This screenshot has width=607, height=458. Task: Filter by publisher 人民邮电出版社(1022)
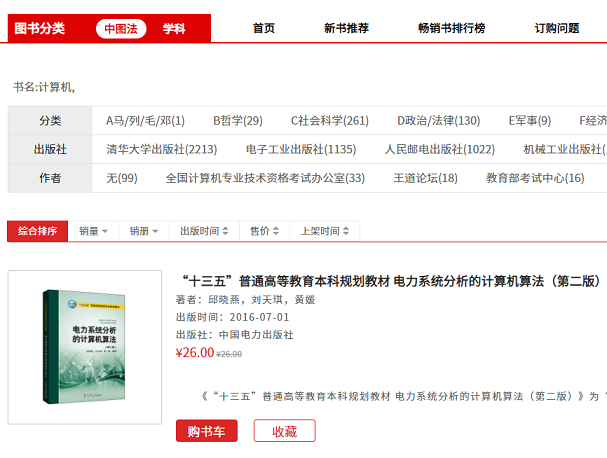439,149
